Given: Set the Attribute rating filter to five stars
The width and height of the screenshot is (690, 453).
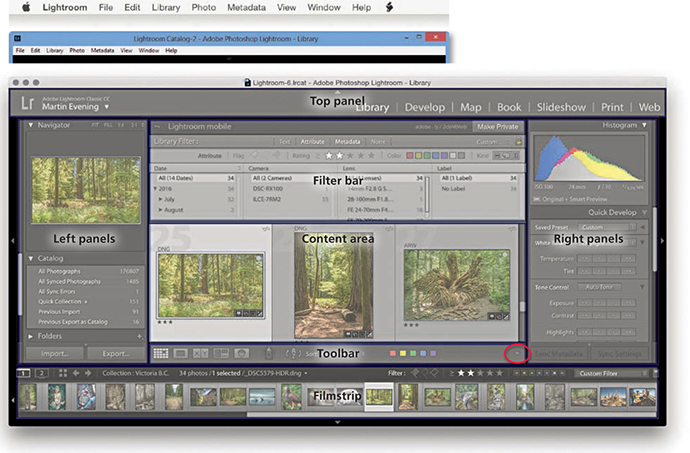Looking at the screenshot, I should coord(371,155).
